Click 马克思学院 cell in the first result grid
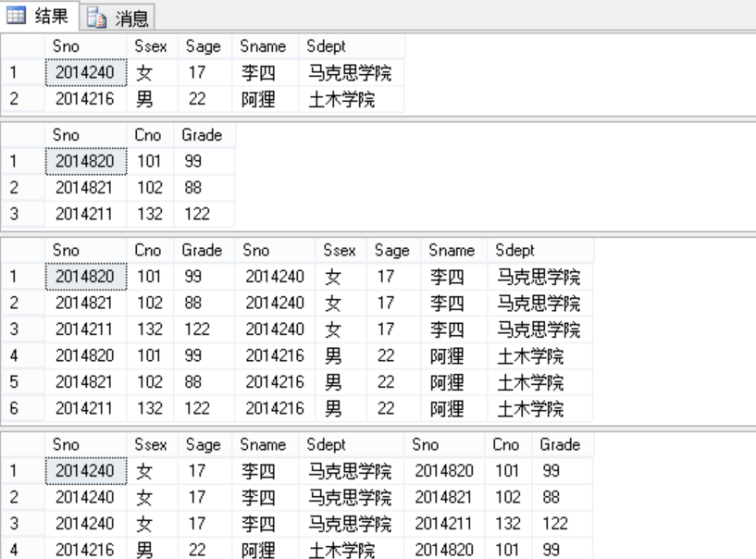 (352, 72)
